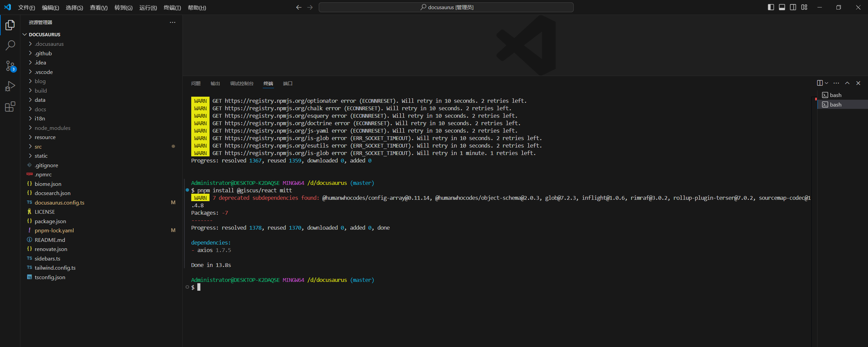Open explorer more actions ellipsis
The image size is (868, 347).
(x=173, y=22)
